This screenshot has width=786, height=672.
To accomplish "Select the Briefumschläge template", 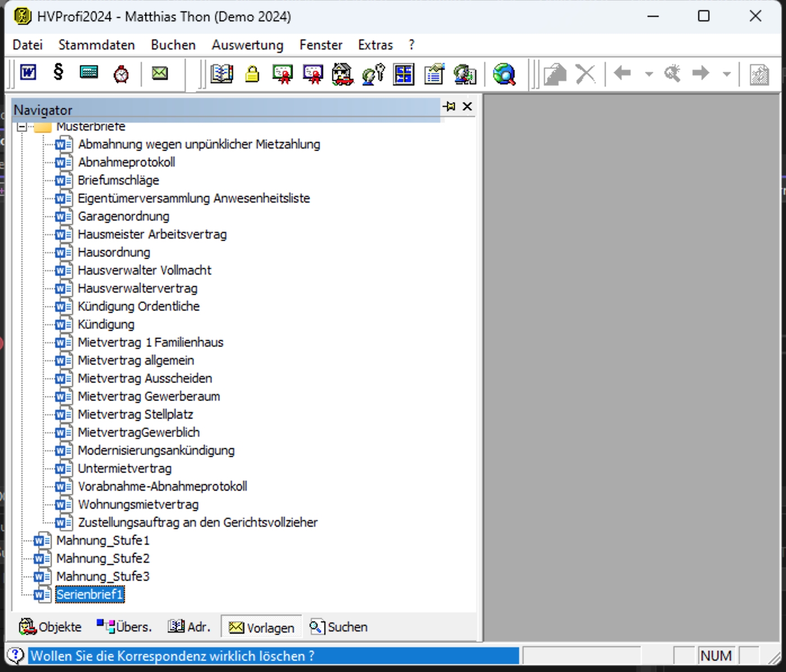I will click(119, 181).
